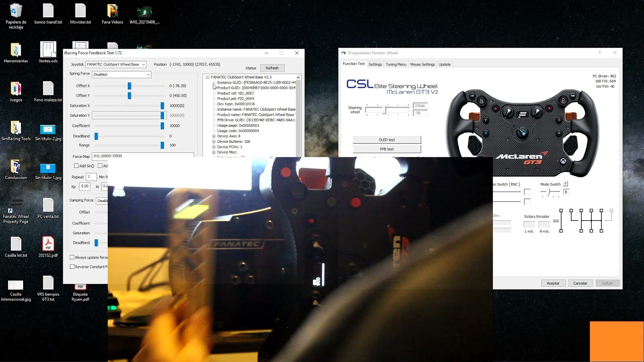Click the Cancelar button
This screenshot has height=362, width=644.
coord(580,283)
